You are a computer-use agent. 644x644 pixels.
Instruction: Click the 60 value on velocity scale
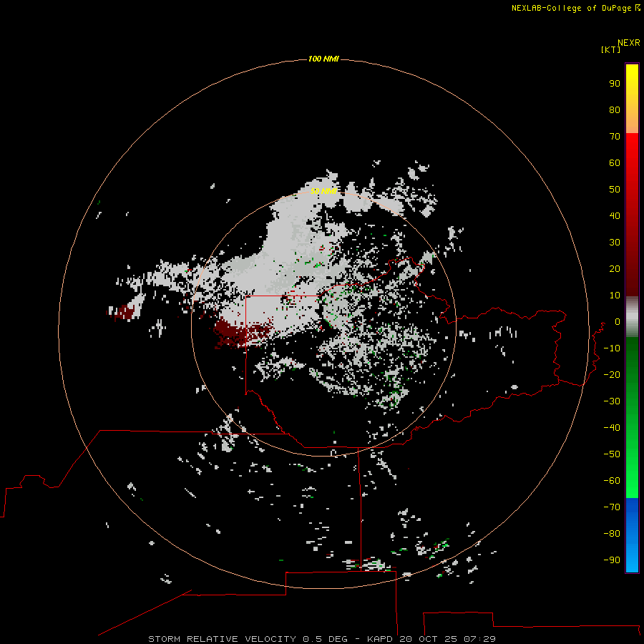click(615, 163)
